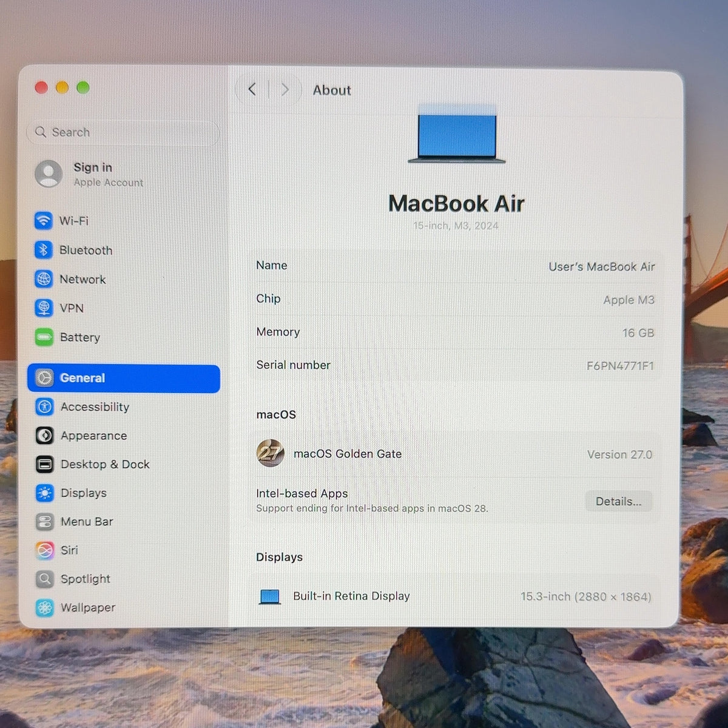The width and height of the screenshot is (728, 728).
Task: Click the Spotlight magnifier icon
Action: pyautogui.click(x=44, y=579)
